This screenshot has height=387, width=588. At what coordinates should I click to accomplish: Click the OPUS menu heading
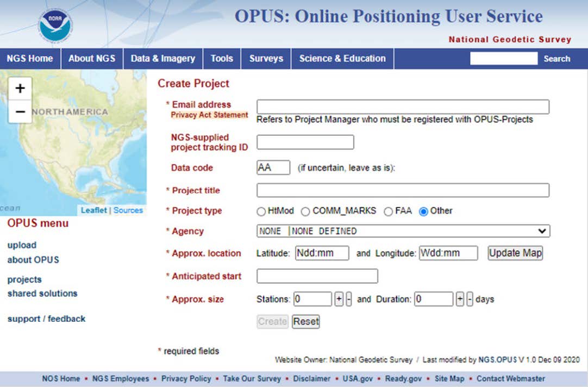click(x=38, y=223)
